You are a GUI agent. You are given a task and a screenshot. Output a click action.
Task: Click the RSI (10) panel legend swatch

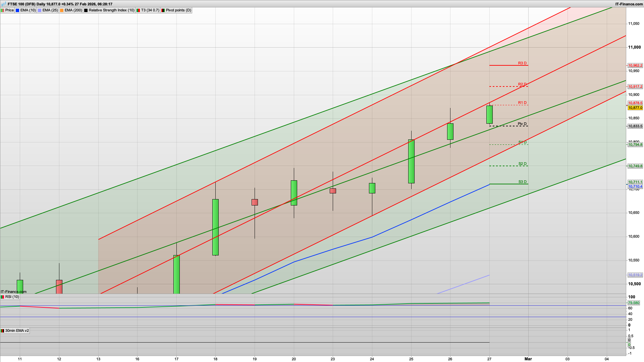click(2, 297)
